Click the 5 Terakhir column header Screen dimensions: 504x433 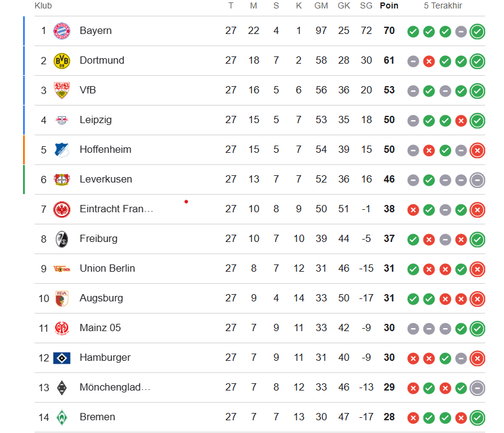point(443,6)
